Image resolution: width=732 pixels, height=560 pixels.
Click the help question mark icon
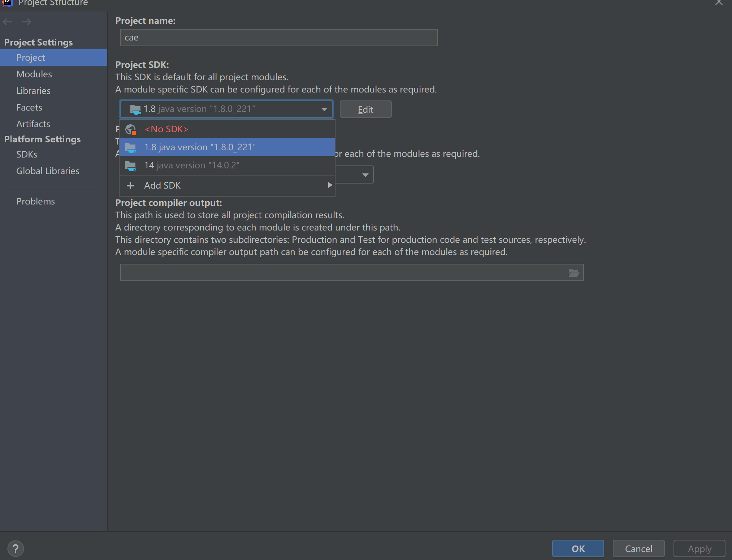(16, 548)
